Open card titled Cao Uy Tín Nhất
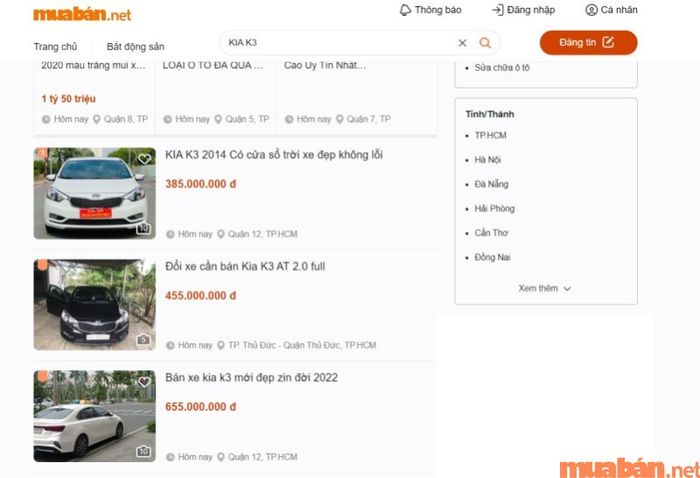Screen dimensions: 700x478 (x=325, y=65)
